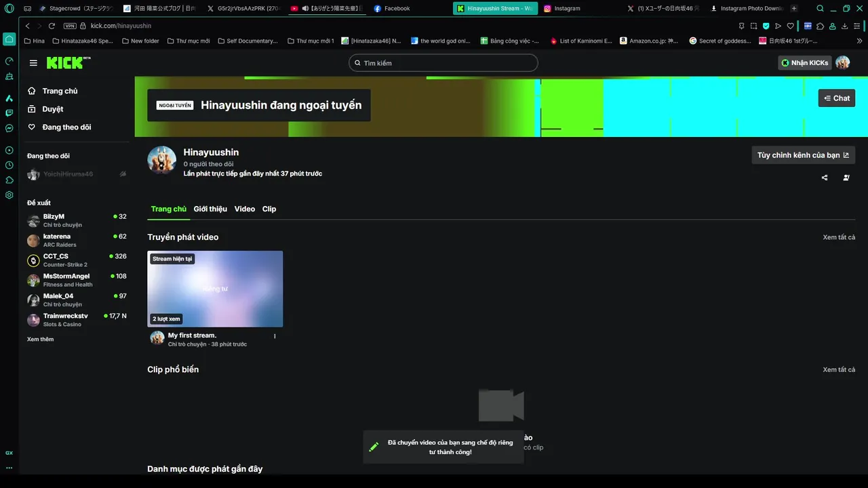Go to Trang chủ in Kick sidebar
This screenshot has height=488, width=868.
pos(53,91)
